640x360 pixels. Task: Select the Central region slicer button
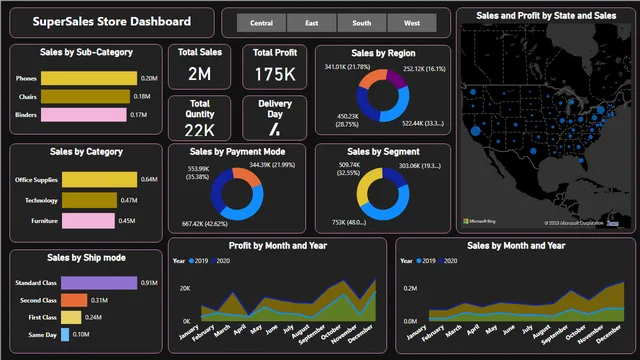(262, 23)
